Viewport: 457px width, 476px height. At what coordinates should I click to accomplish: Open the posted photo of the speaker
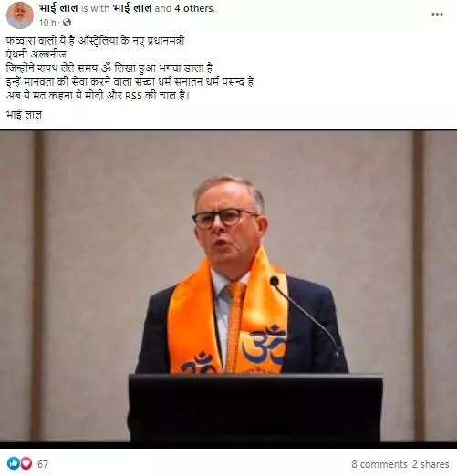[228, 289]
